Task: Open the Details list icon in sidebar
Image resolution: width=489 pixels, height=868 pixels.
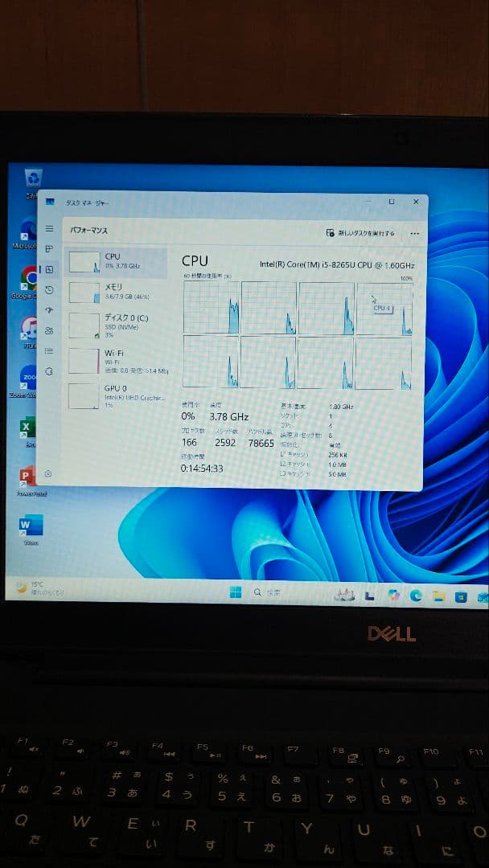Action: pyautogui.click(x=49, y=351)
